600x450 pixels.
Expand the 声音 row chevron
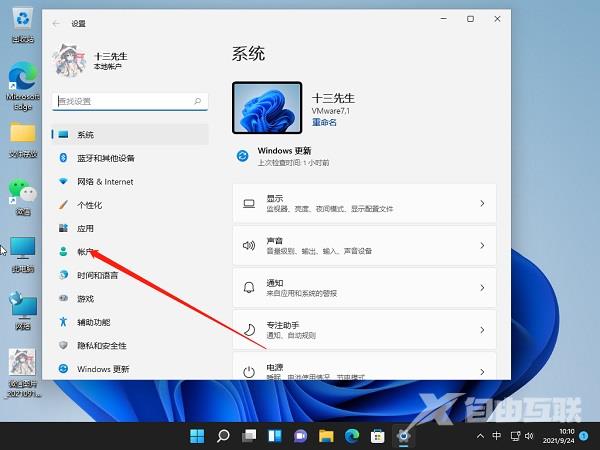pos(482,245)
